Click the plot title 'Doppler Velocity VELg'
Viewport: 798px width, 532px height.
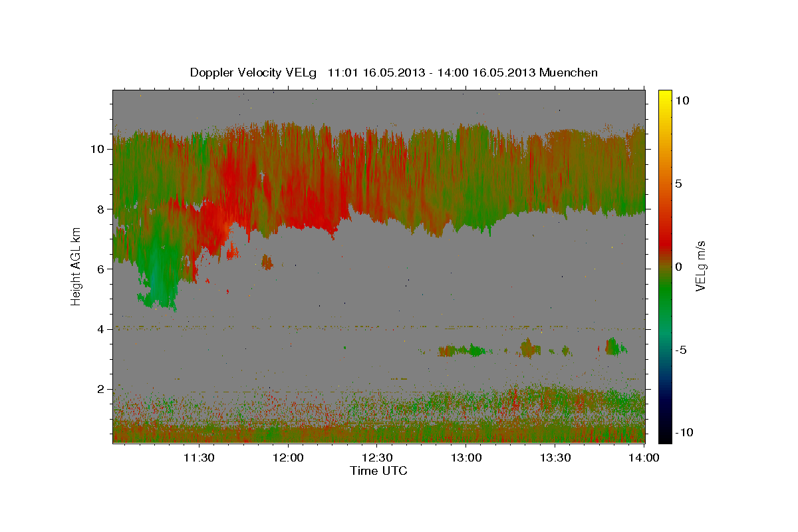(x=255, y=72)
